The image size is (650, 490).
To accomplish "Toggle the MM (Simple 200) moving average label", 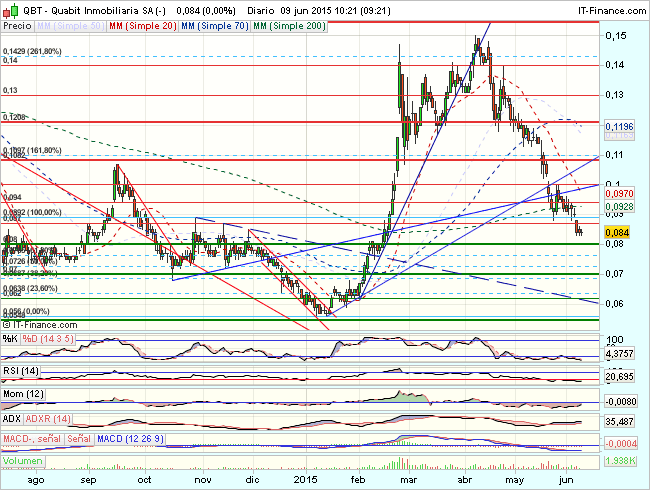I will tap(289, 26).
